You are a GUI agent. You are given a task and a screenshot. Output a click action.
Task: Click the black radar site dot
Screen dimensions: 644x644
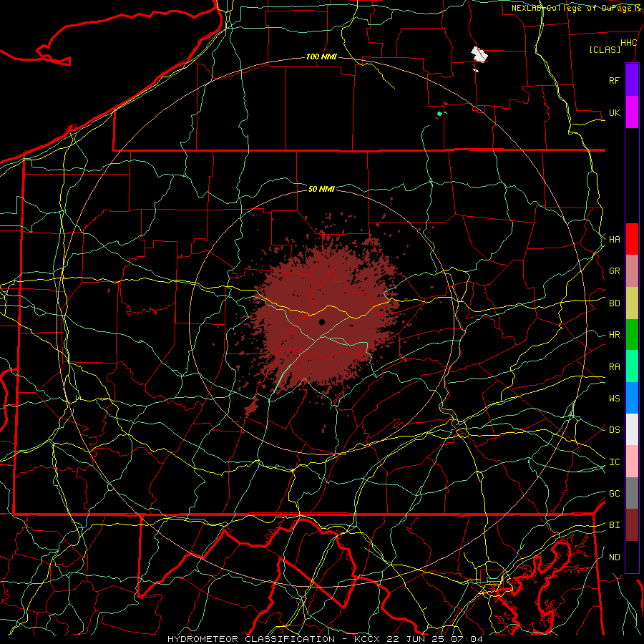(x=322, y=322)
